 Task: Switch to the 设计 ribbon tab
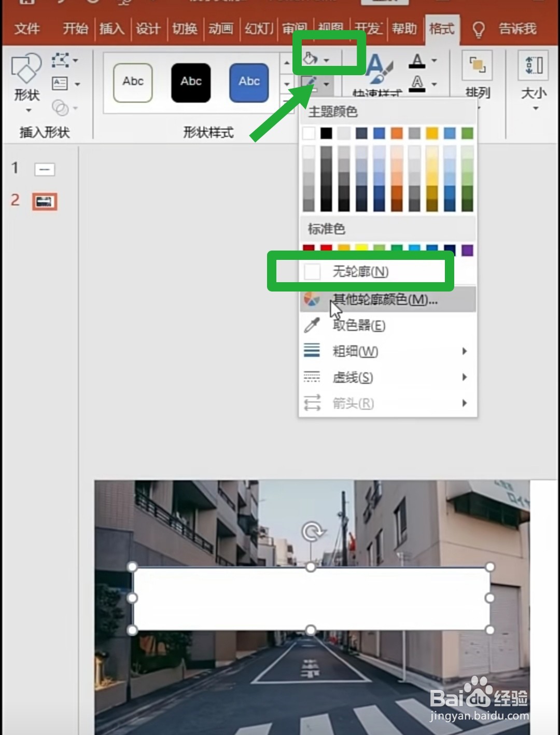coord(148,29)
